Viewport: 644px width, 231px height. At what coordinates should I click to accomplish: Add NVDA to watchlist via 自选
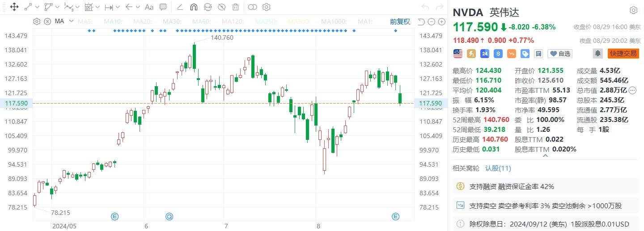[x=560, y=54]
